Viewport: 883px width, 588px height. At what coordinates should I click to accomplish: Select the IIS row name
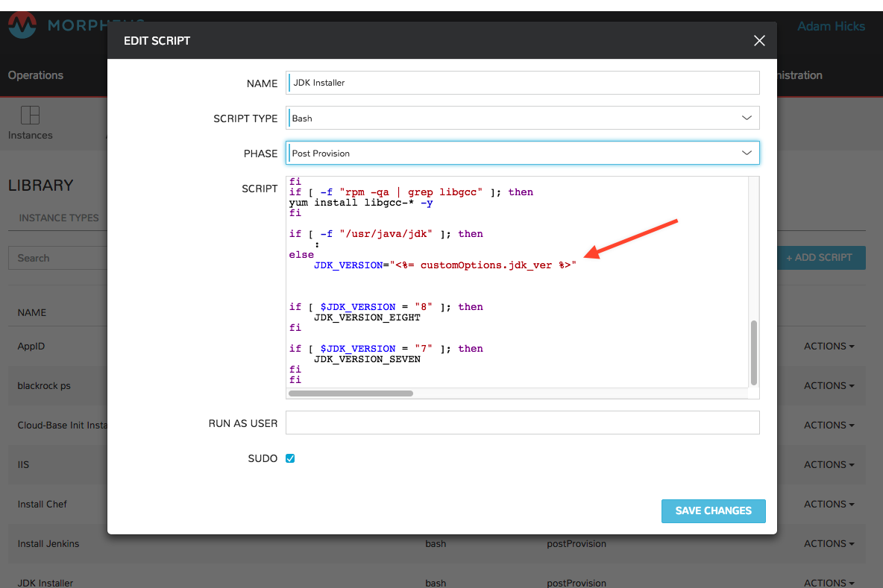point(23,464)
